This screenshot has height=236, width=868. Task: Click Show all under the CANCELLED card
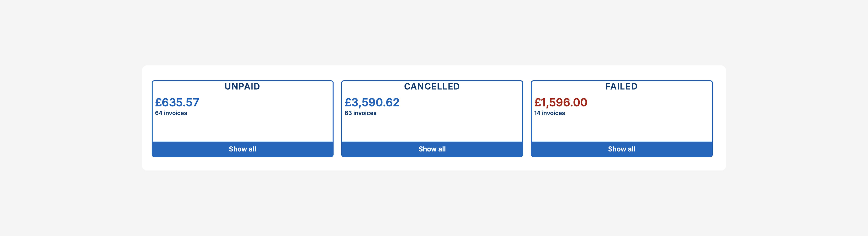432,149
